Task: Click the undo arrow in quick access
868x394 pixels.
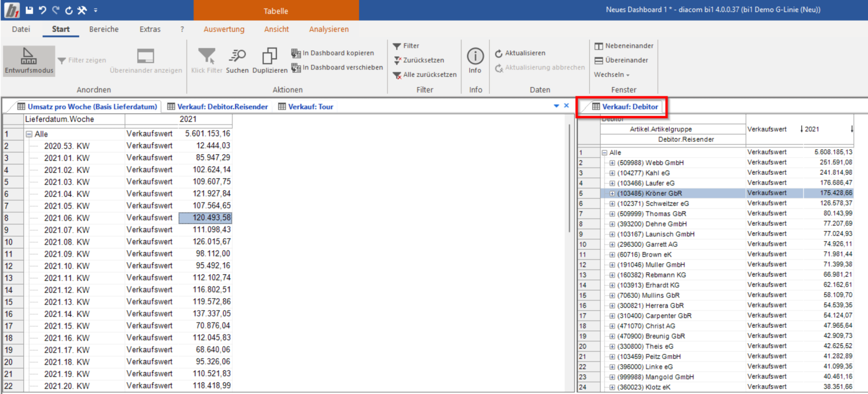Action: (x=42, y=10)
